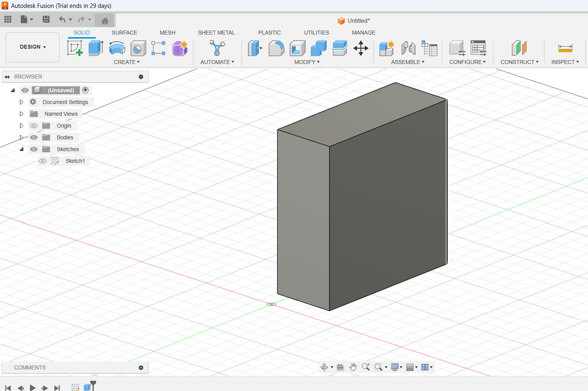
Task: Open the CREATE dropdown menu
Action: click(x=127, y=62)
